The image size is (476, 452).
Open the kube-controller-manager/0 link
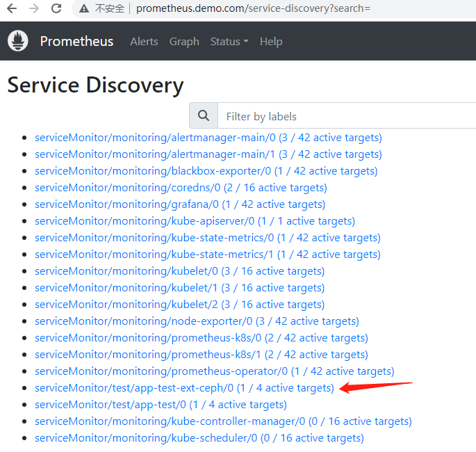[x=223, y=421]
